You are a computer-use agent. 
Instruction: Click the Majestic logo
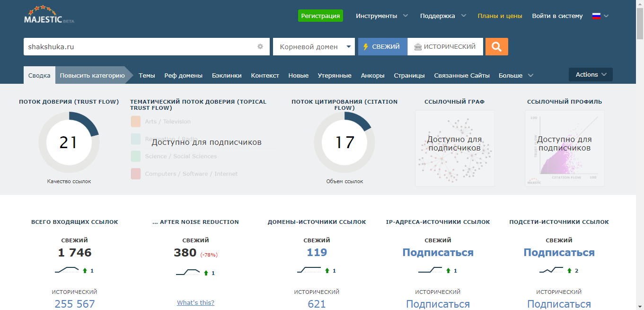49,15
